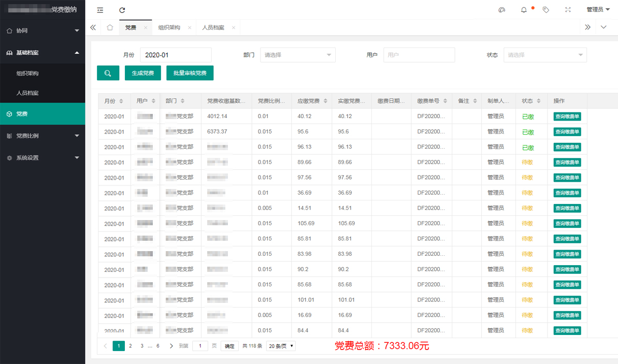Open the 状态 select dropdown
Viewport: 618px width, 364px height.
545,55
